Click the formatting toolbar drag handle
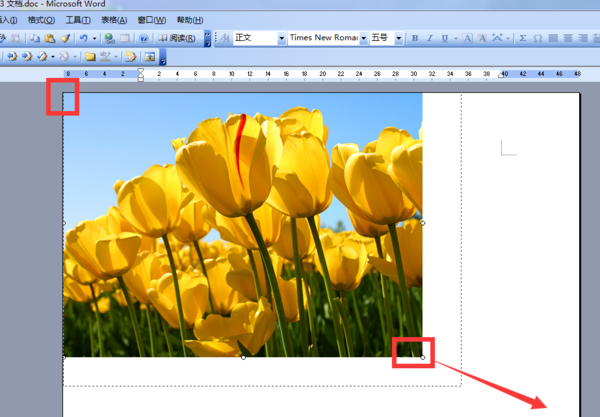600x417 pixels. pos(216,38)
